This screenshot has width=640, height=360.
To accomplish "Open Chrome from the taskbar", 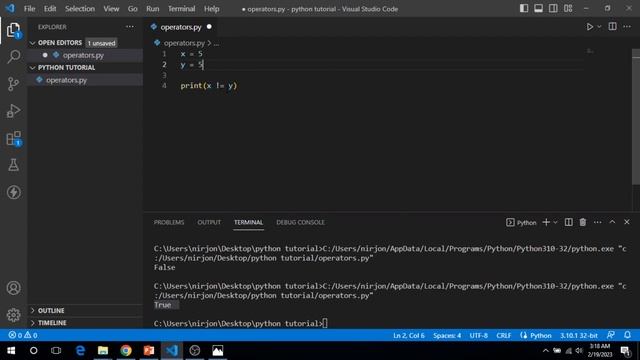I will (x=126, y=351).
